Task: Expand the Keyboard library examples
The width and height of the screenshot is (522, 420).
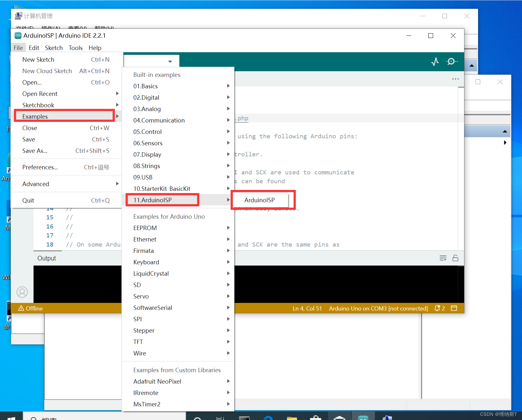Action: pyautogui.click(x=178, y=262)
